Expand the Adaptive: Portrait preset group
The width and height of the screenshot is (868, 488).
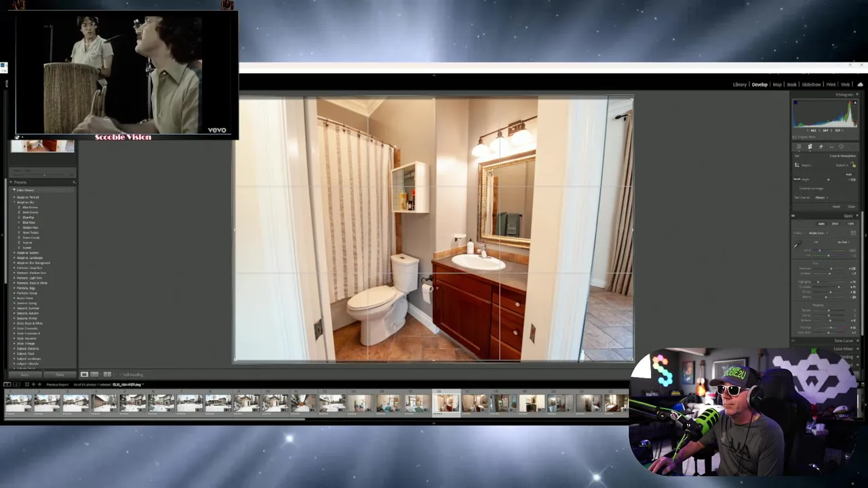(x=14, y=197)
